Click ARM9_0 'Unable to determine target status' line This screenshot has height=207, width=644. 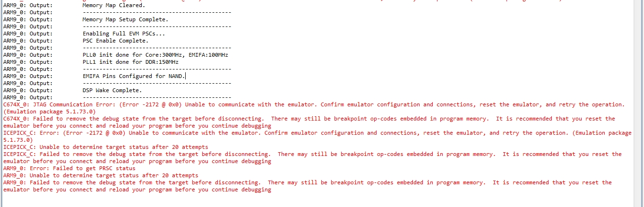[101, 175]
